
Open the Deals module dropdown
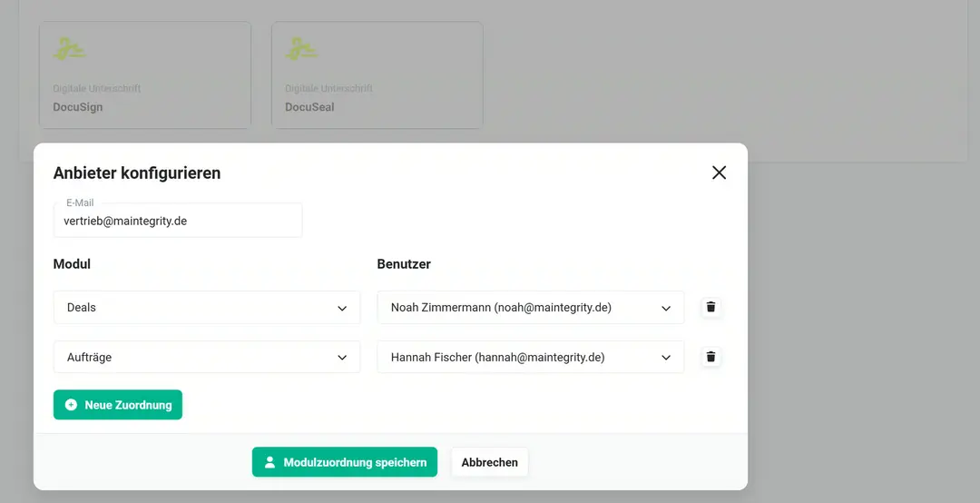point(207,307)
